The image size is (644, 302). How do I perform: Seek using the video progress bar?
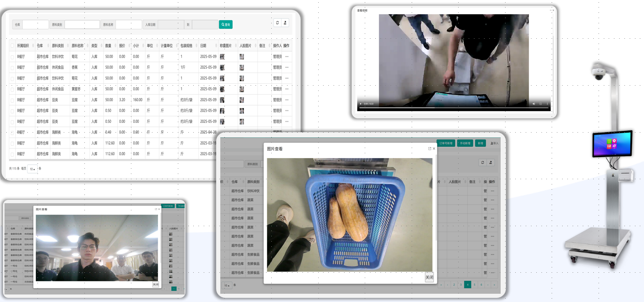(454, 108)
